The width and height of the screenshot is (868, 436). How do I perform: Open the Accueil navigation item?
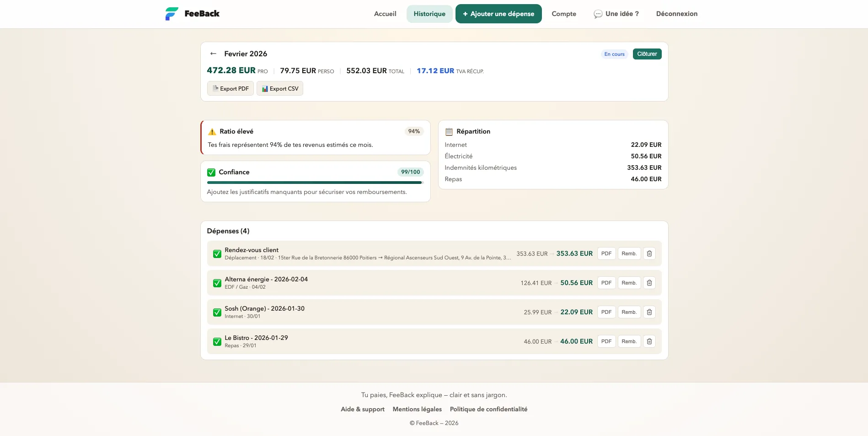point(385,14)
